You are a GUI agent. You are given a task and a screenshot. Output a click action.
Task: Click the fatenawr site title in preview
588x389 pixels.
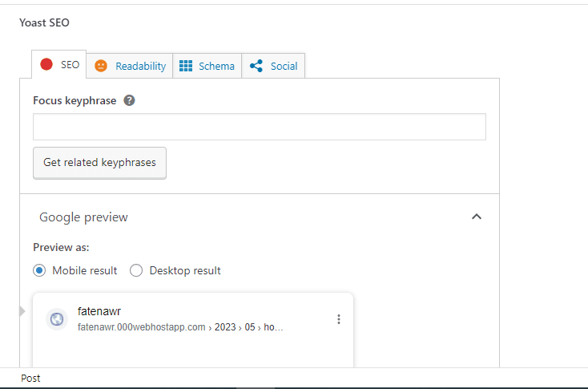coord(99,311)
